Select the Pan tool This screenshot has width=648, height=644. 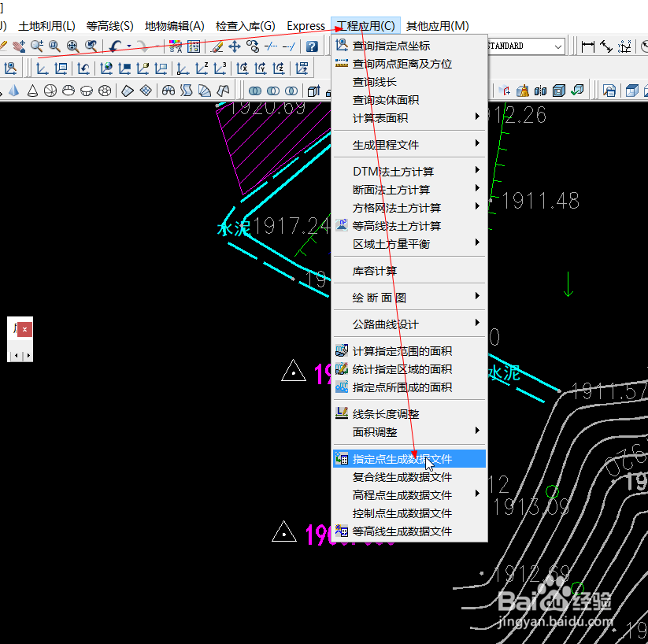pos(18,47)
